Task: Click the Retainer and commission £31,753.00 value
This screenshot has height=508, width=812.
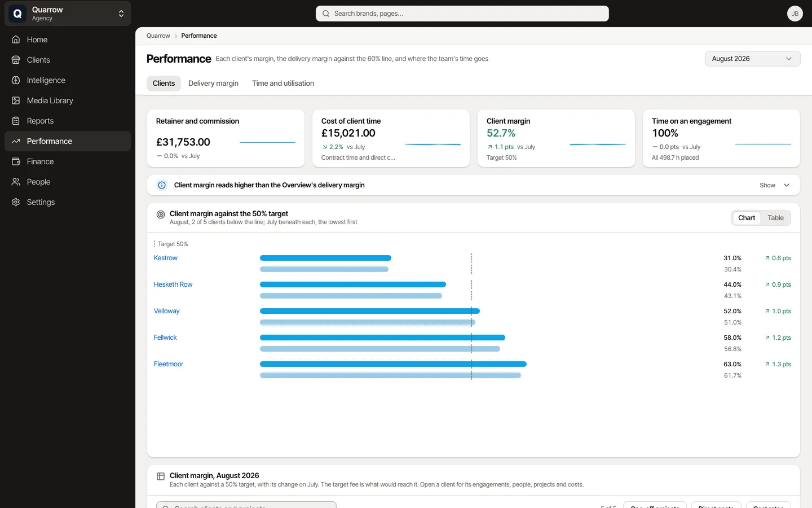Action: (183, 142)
